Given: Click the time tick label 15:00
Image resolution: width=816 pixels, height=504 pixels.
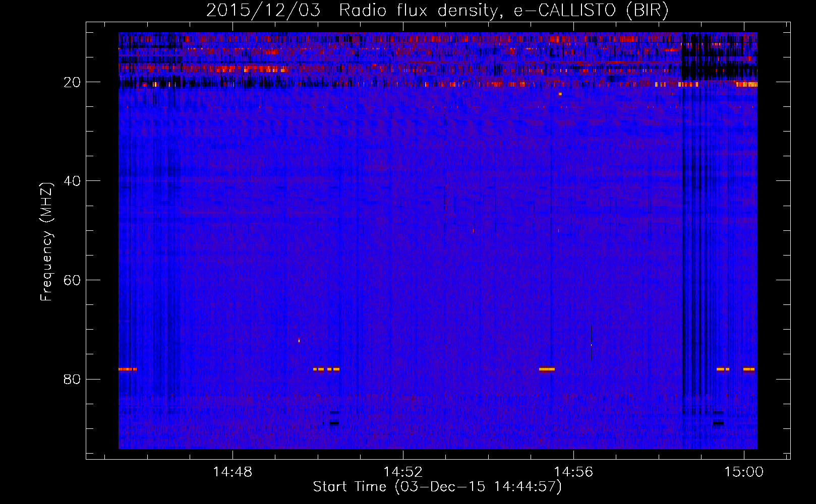Looking at the screenshot, I should coord(744,472).
